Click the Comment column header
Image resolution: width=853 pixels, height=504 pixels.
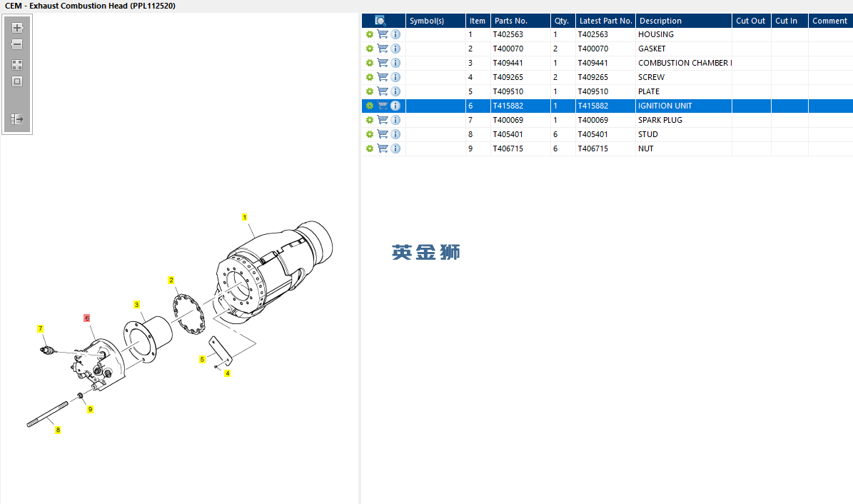click(830, 21)
